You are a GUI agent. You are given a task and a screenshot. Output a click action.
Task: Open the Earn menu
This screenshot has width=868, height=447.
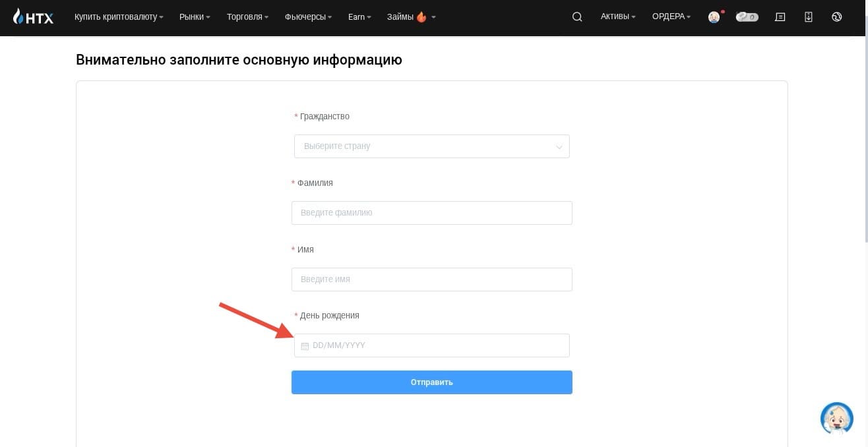[359, 17]
